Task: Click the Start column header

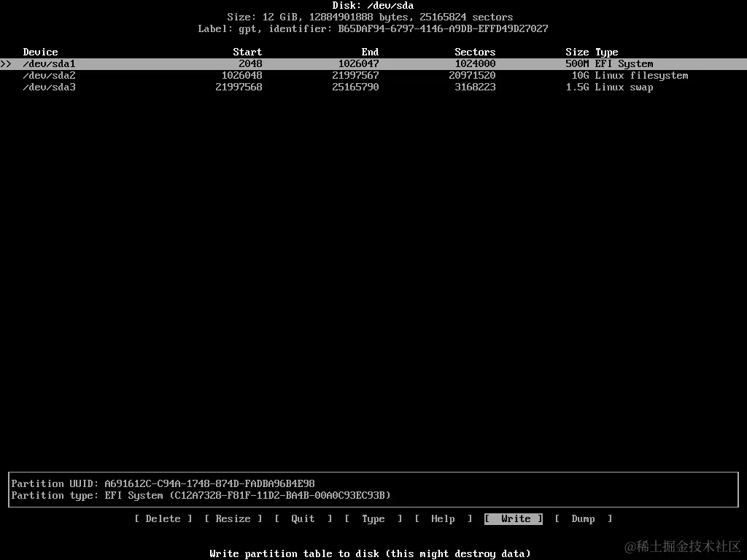Action: [x=247, y=52]
